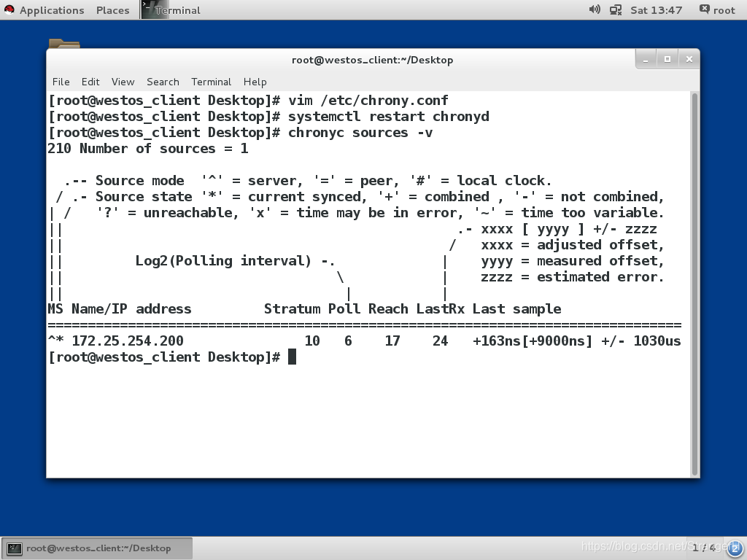This screenshot has width=747, height=560.
Task: Click the Terminal item in top panel
Action: point(171,10)
